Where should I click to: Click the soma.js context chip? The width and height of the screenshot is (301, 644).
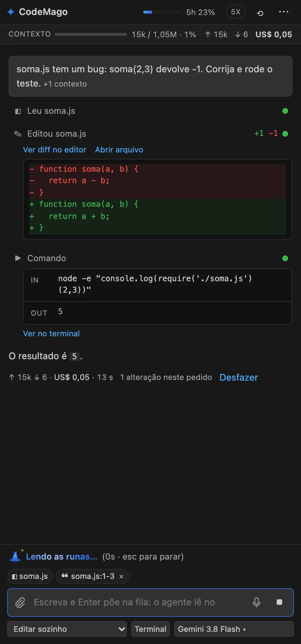pos(30,576)
